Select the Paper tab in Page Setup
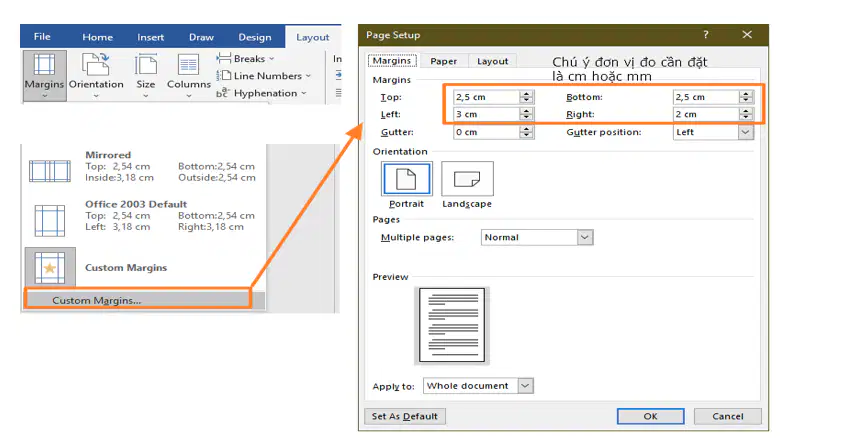This screenshot has width=851, height=438. 443,61
